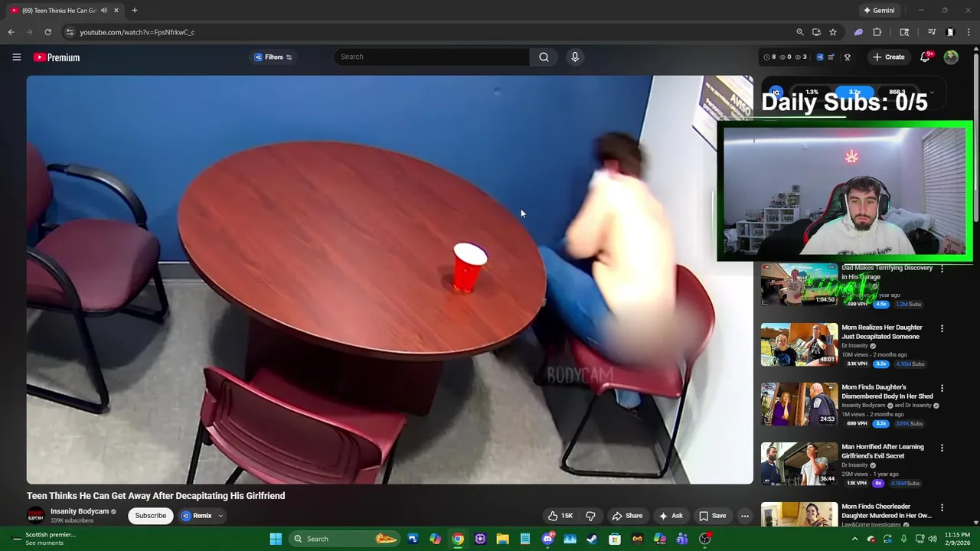Screen dimensions: 980x551
Task: Open the Chrome extensions puzzle icon
Action: (x=877, y=32)
